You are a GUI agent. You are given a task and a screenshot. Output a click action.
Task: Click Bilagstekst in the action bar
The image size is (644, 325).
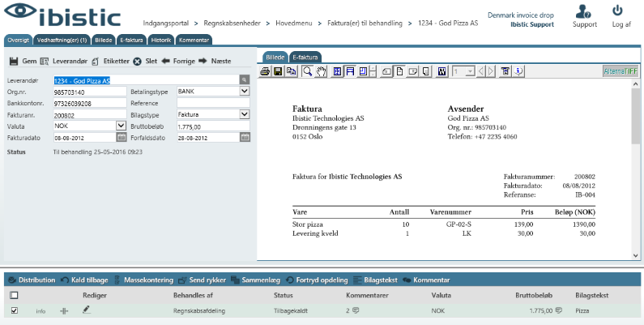[x=375, y=280]
